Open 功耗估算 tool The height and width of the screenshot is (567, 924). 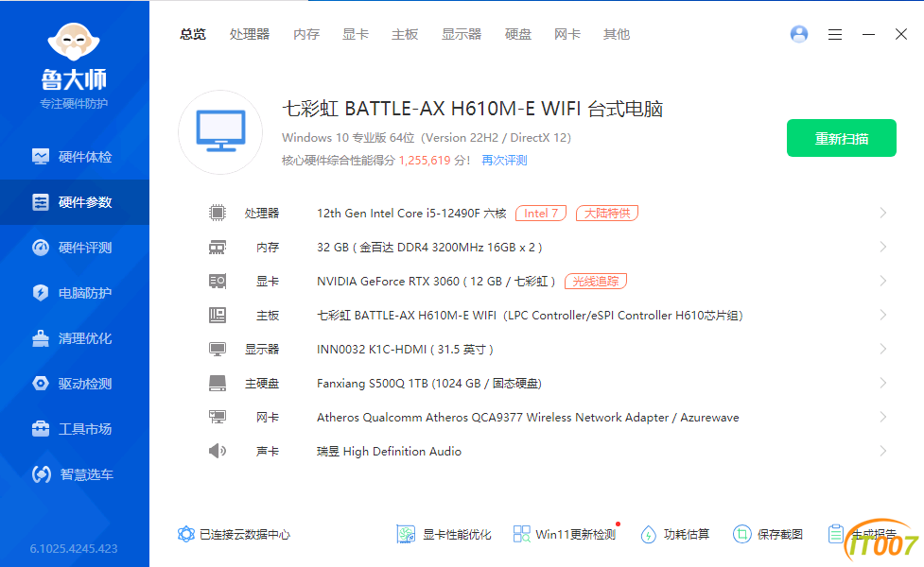tap(675, 534)
